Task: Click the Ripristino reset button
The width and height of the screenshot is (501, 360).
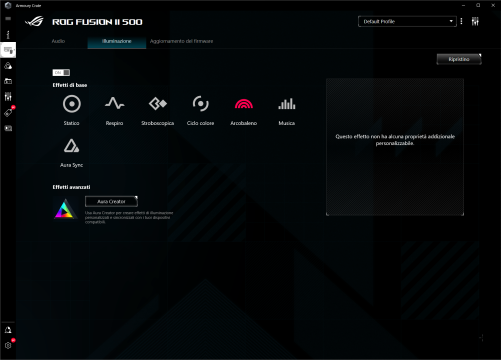Action: 459,59
